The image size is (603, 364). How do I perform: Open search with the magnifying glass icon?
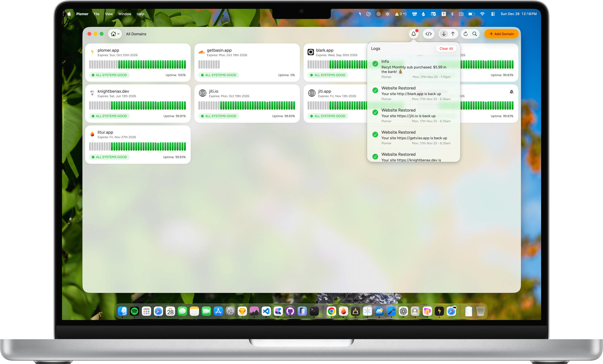pyautogui.click(x=475, y=34)
